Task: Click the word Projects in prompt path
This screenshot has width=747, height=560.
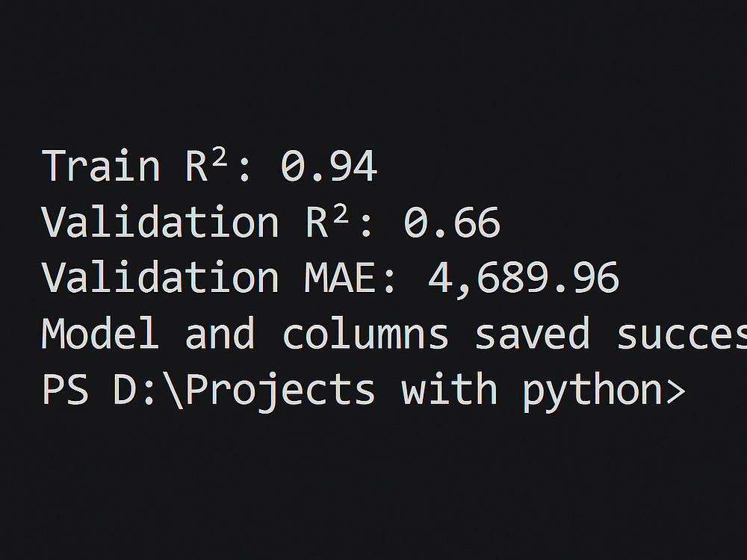Action: [280, 391]
